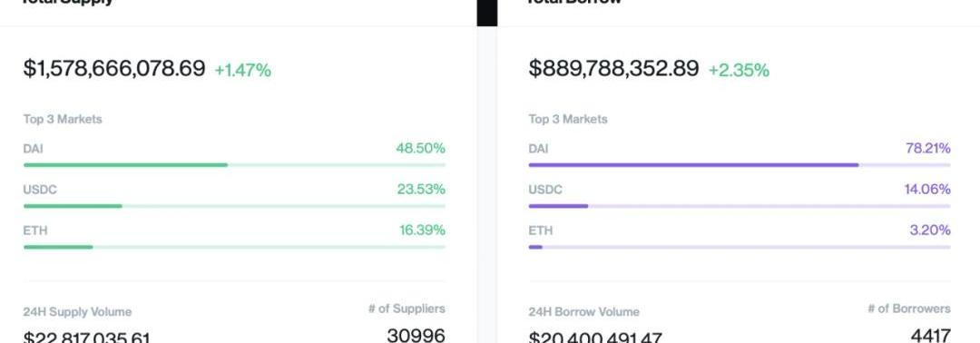Click the number of borrowers value 4417
Image resolution: width=980 pixels, height=343 pixels.
tap(931, 336)
